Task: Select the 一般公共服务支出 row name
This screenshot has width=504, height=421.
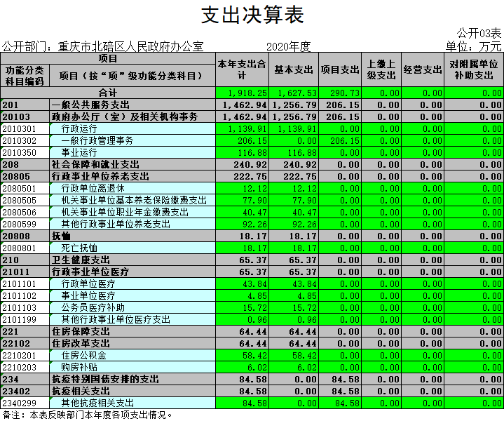Action: click(132, 105)
